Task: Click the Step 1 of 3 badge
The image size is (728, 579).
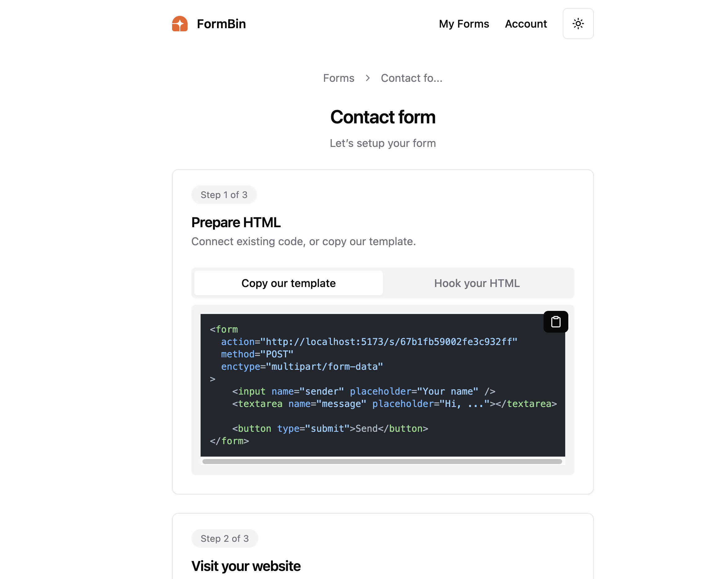Action: click(x=224, y=194)
